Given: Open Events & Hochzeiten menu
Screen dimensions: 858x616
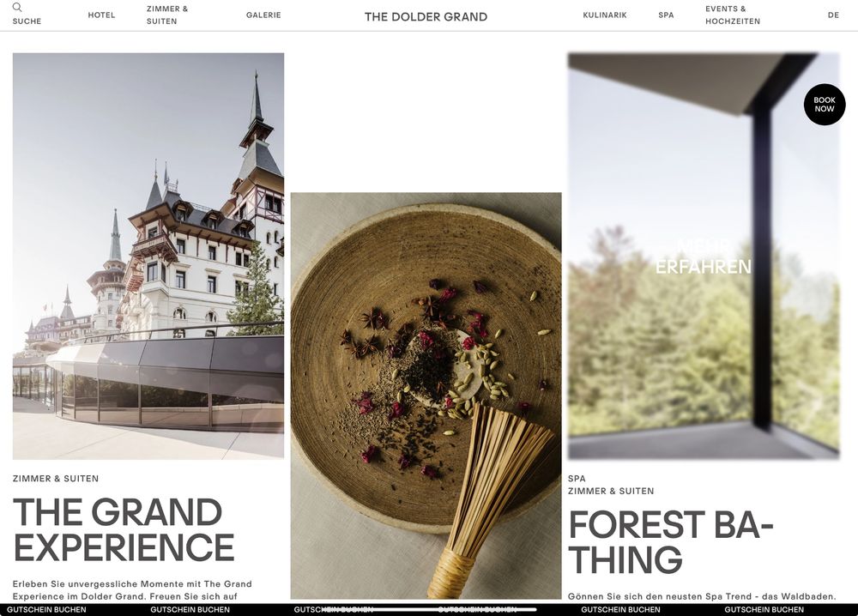Looking at the screenshot, I should click(x=733, y=15).
